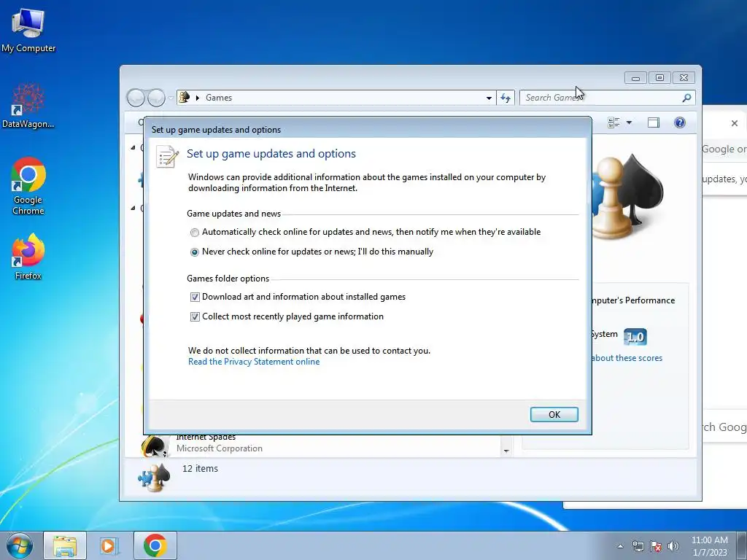Open Windows Media Player from taskbar
747x560 pixels.
[x=109, y=545]
